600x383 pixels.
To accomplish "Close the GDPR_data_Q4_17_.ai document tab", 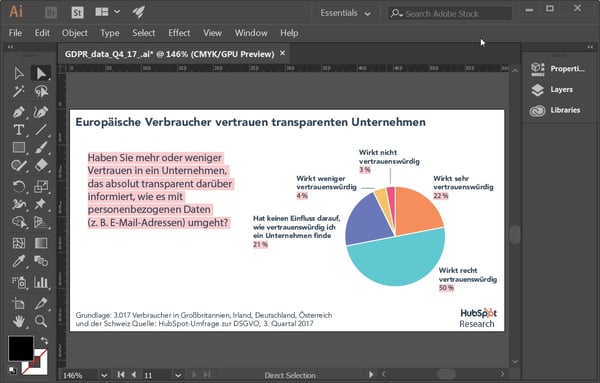I will 282,53.
